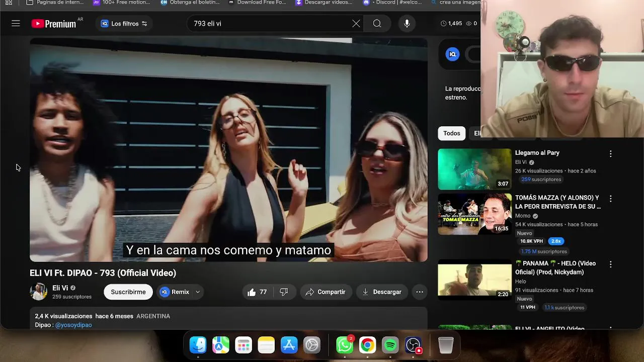Click the PANAMA - HELO video title

555,268
